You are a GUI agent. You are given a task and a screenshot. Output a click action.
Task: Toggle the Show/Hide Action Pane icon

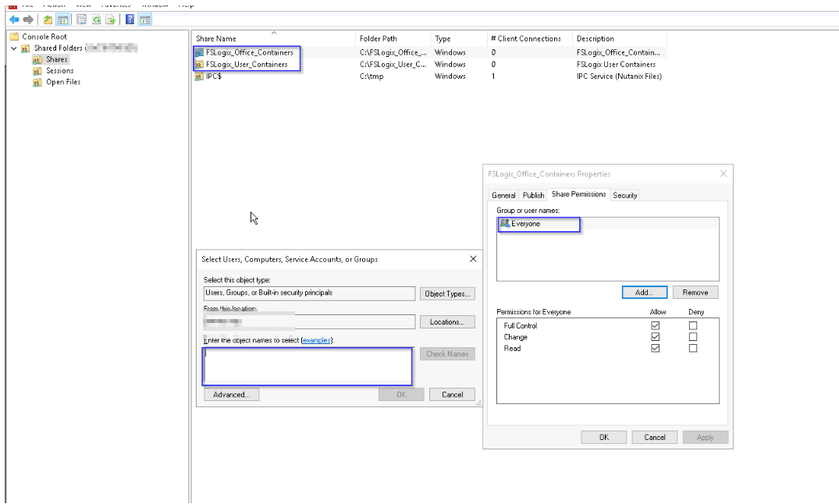click(145, 20)
